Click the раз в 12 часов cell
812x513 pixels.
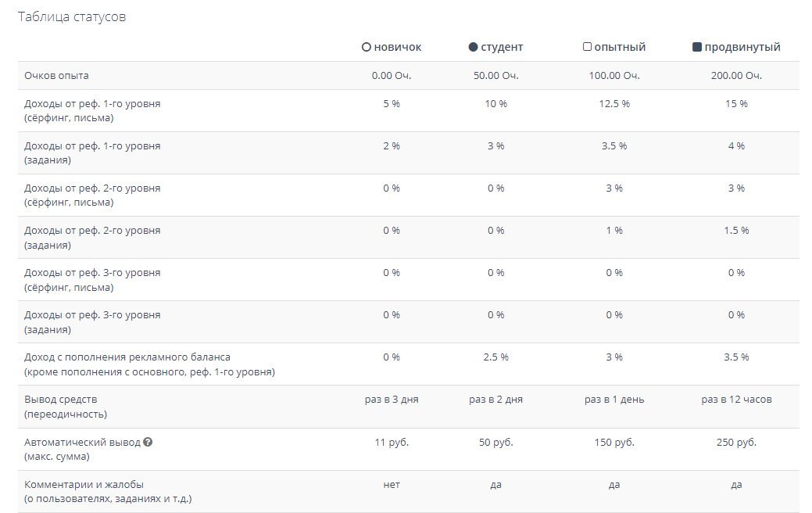(x=736, y=400)
